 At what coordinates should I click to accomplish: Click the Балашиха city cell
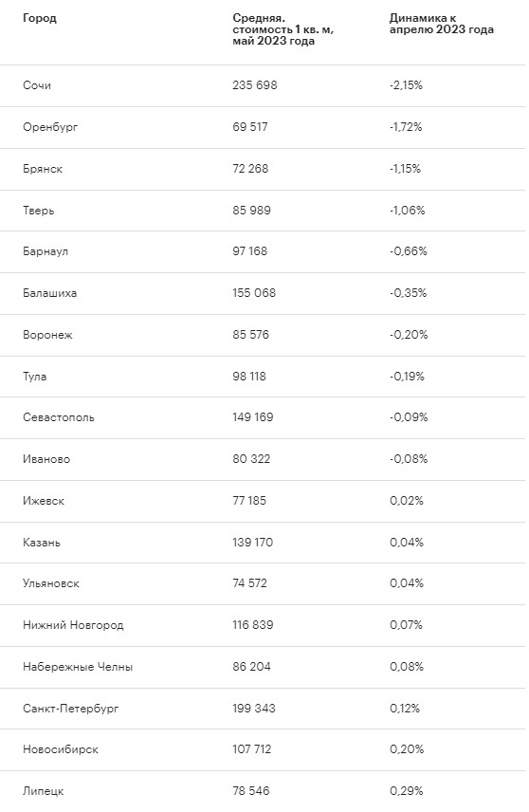tap(49, 293)
